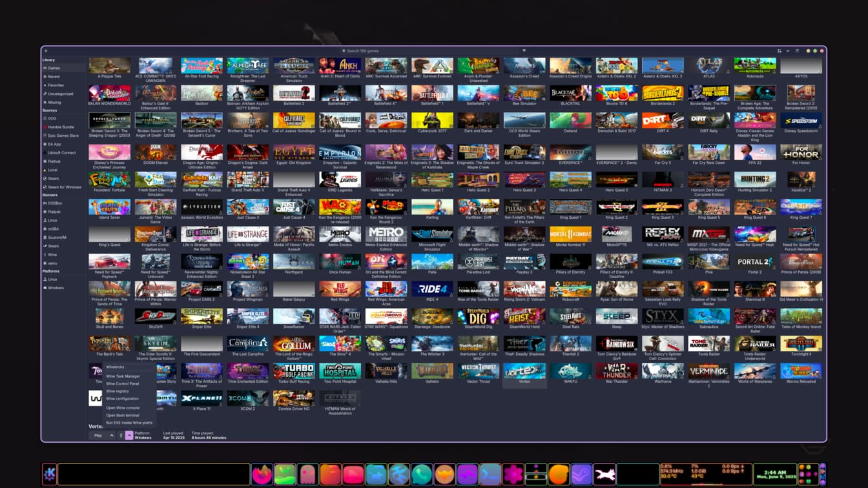Click the DOSBox runner icon
868x488 pixels.
(x=45, y=203)
